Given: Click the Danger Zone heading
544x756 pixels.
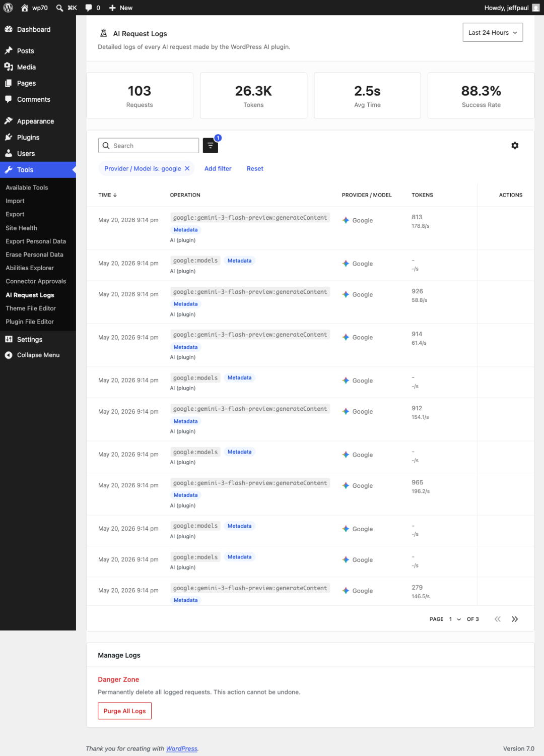Looking at the screenshot, I should pos(118,679).
